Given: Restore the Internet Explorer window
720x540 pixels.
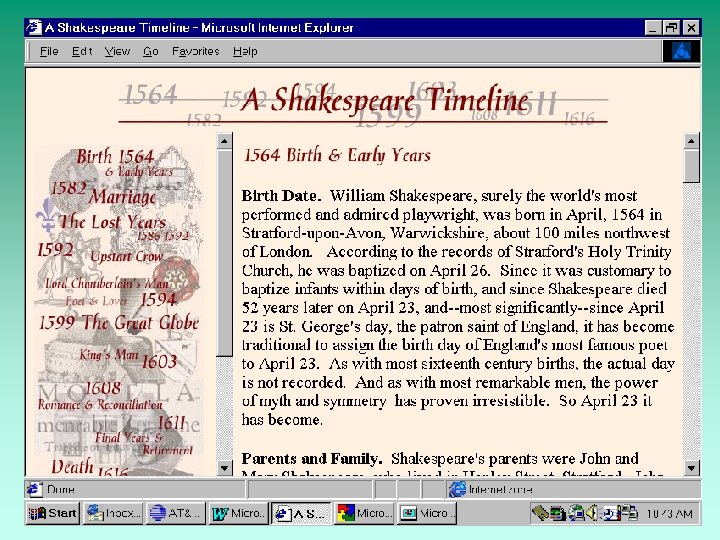Looking at the screenshot, I should click(x=671, y=28).
